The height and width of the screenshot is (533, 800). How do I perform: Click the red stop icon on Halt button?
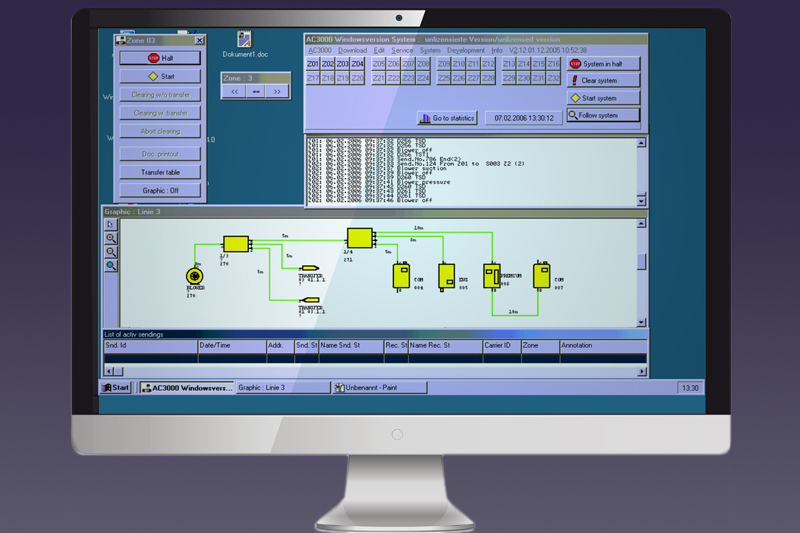(x=154, y=58)
